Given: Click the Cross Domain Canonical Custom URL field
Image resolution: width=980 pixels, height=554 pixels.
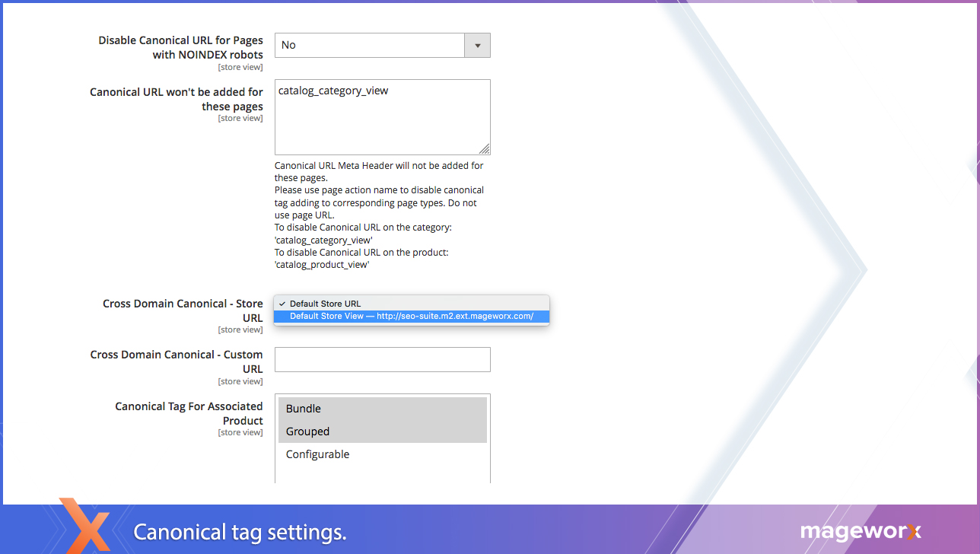Looking at the screenshot, I should click(x=382, y=360).
